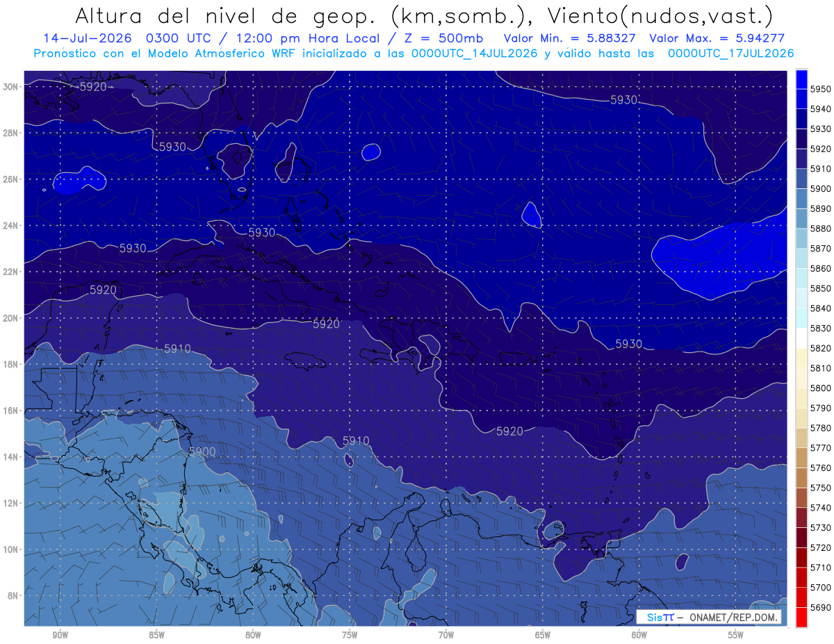This screenshot has width=834, height=644.
Task: Click the '5780' color bar label
Action: click(820, 428)
